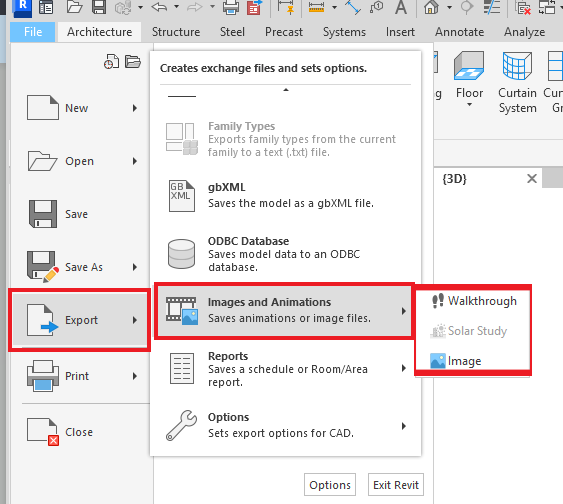
Task: Click the Undo arrow icon
Action: 159,7
